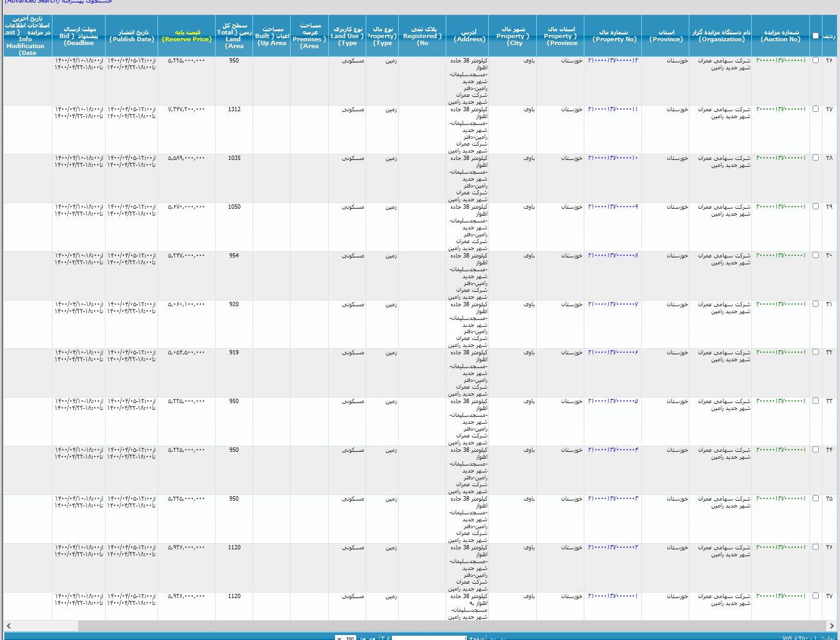840x640 pixels.
Task: Open the green auction number link in row 26
Action: (x=781, y=61)
